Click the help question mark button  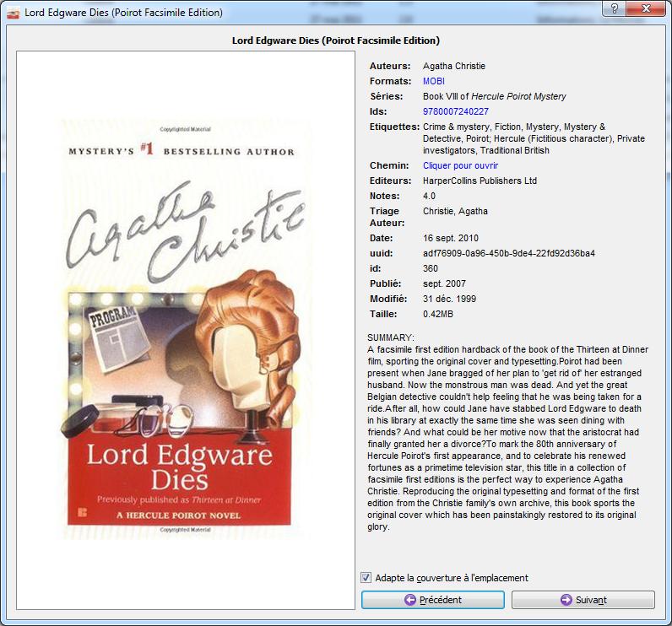coord(614,8)
